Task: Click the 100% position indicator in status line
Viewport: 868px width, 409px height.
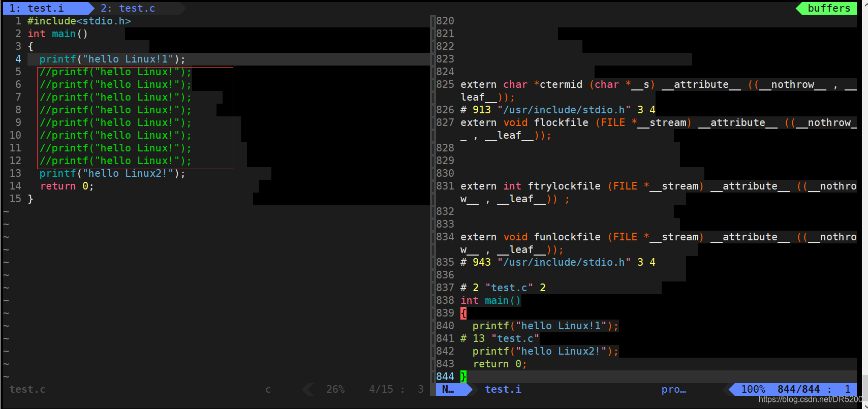Action: [753, 389]
